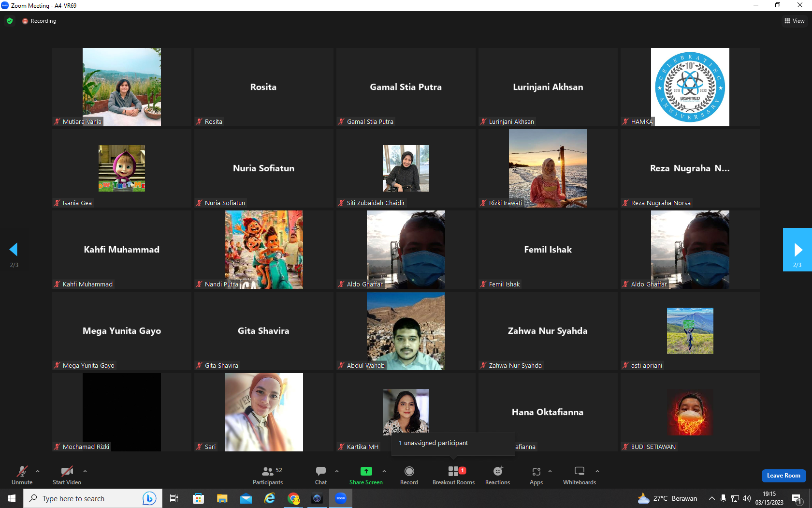Open the View layout menu
This screenshot has height=508, width=812.
[x=795, y=21]
